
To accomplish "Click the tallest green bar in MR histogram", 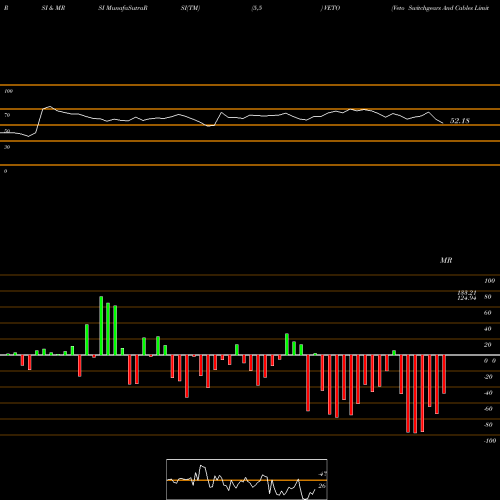I will (x=101, y=325).
